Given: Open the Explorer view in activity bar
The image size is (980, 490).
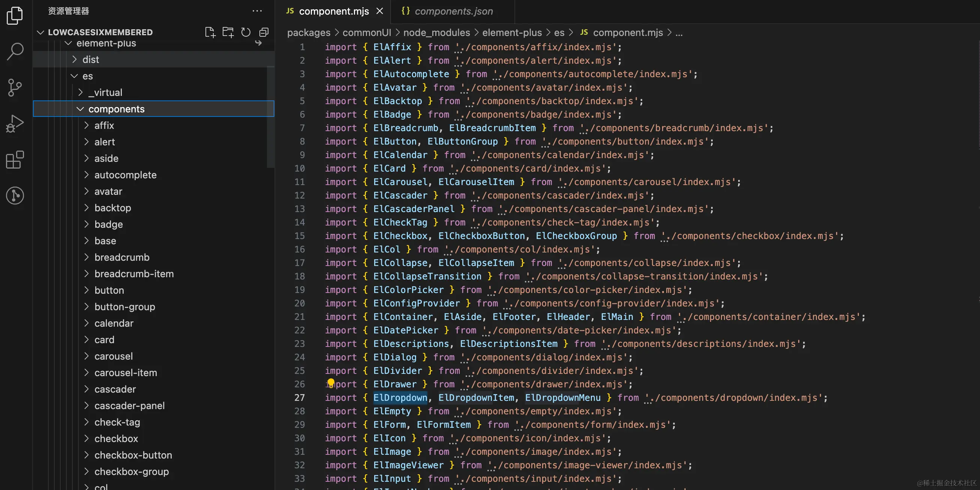Looking at the screenshot, I should coord(15,15).
